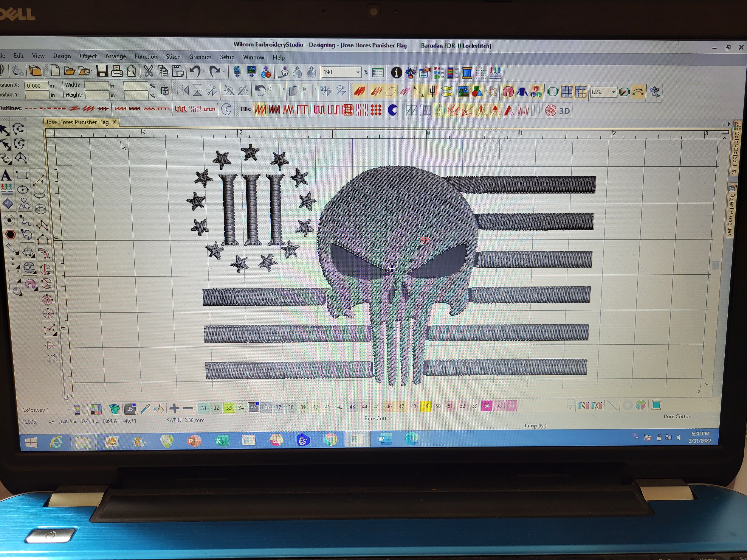Click the Save design floppy disk icon
The height and width of the screenshot is (560, 747).
(x=102, y=71)
